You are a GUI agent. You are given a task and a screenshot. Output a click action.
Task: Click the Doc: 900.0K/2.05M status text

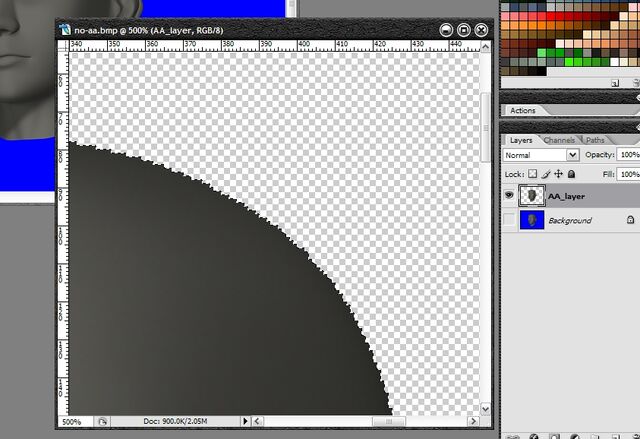click(175, 421)
